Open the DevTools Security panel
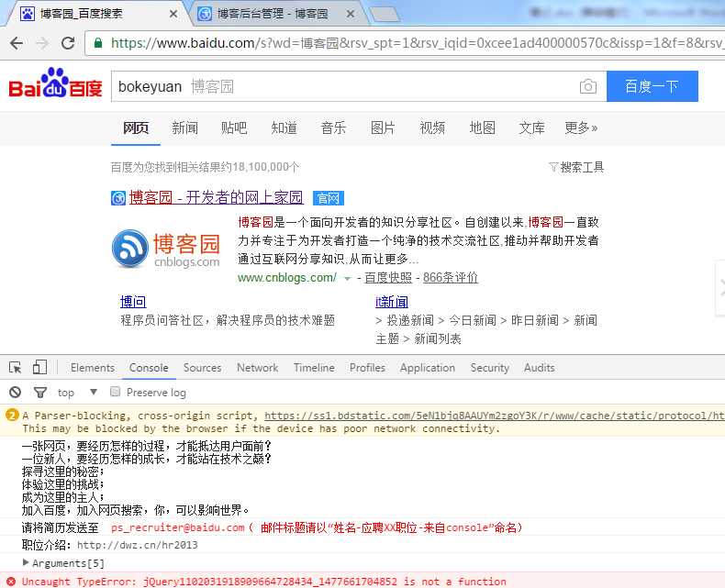 [490, 368]
